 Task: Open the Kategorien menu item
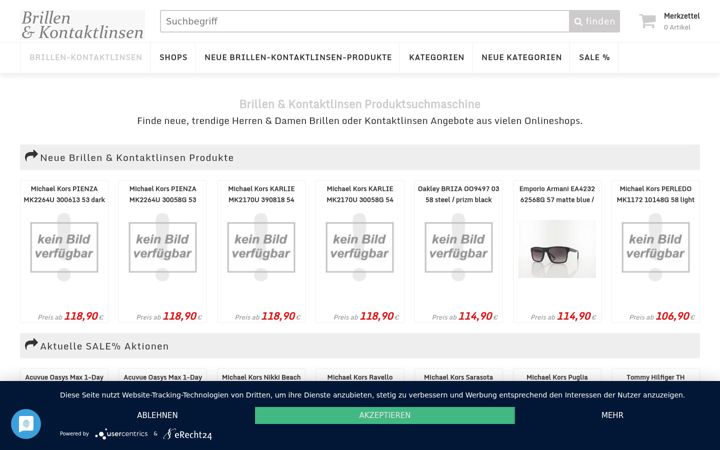(x=437, y=57)
